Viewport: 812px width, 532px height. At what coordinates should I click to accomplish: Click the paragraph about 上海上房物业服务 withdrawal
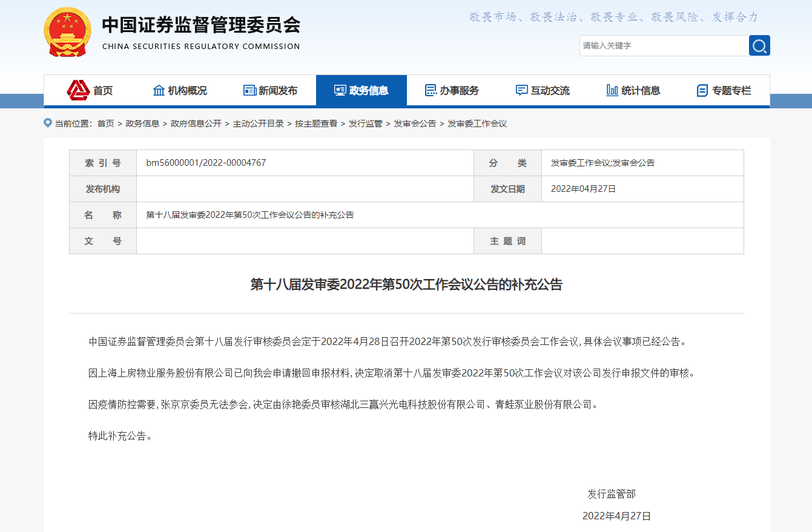(392, 373)
